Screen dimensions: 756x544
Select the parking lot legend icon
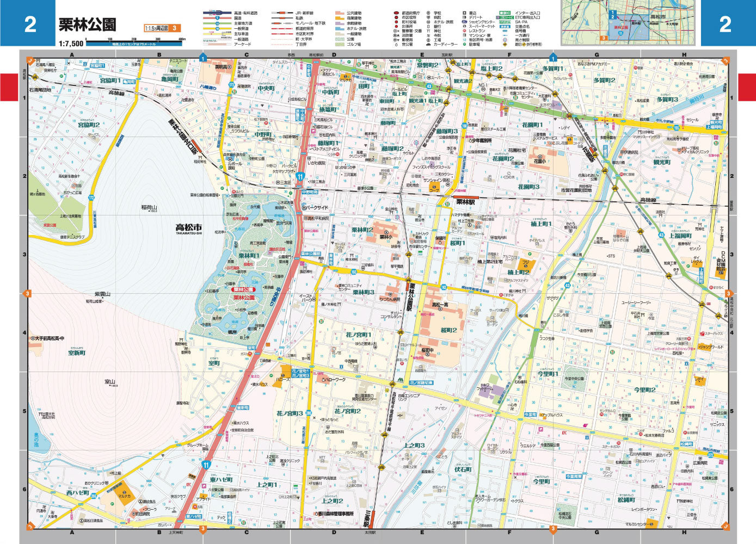coord(464,44)
